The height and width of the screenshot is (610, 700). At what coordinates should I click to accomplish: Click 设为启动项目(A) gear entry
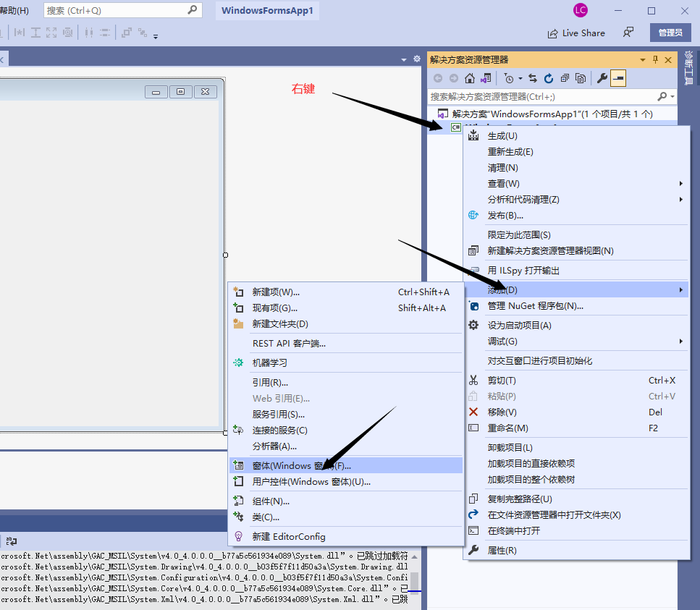click(x=576, y=326)
